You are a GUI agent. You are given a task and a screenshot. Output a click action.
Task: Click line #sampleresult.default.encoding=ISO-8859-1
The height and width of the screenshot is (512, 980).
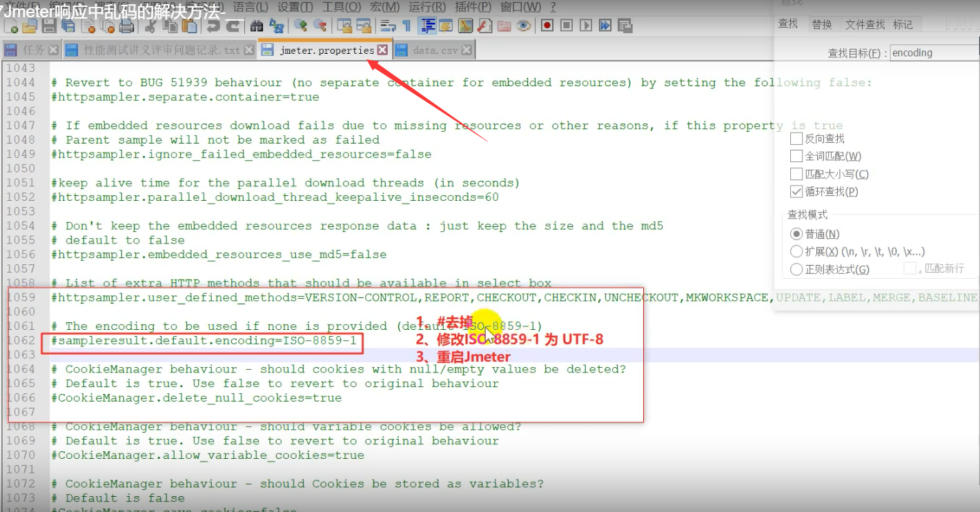[204, 340]
